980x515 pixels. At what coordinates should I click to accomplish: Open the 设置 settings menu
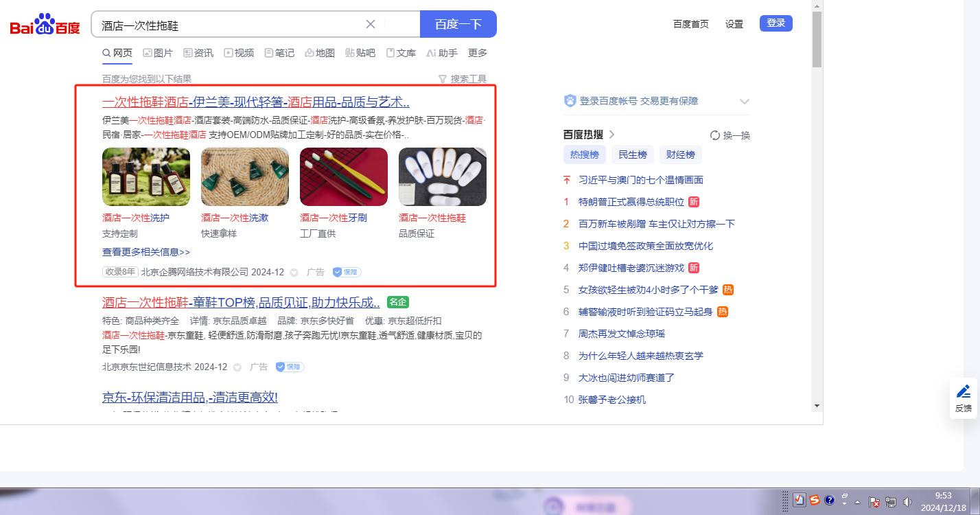pos(734,24)
